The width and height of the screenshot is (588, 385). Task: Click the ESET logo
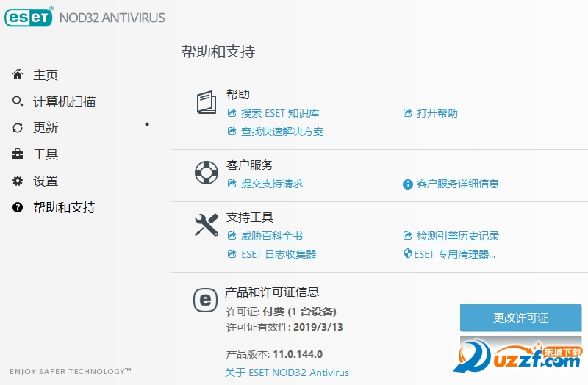click(29, 17)
